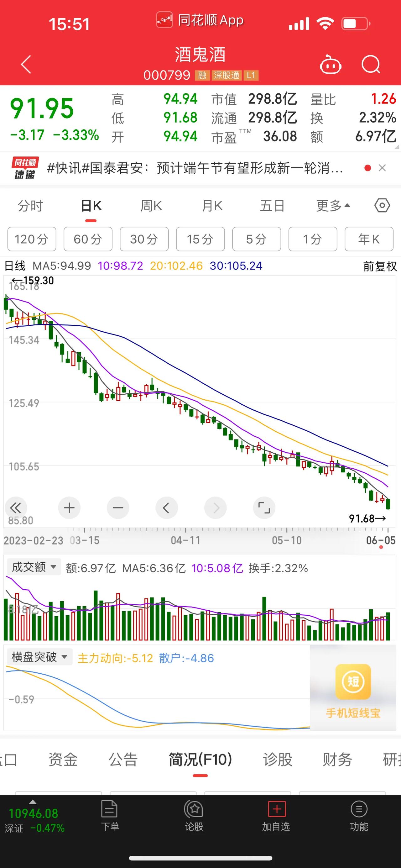Open 横盘突破 indicator dropdown
This screenshot has height=868, width=401.
[x=40, y=657]
